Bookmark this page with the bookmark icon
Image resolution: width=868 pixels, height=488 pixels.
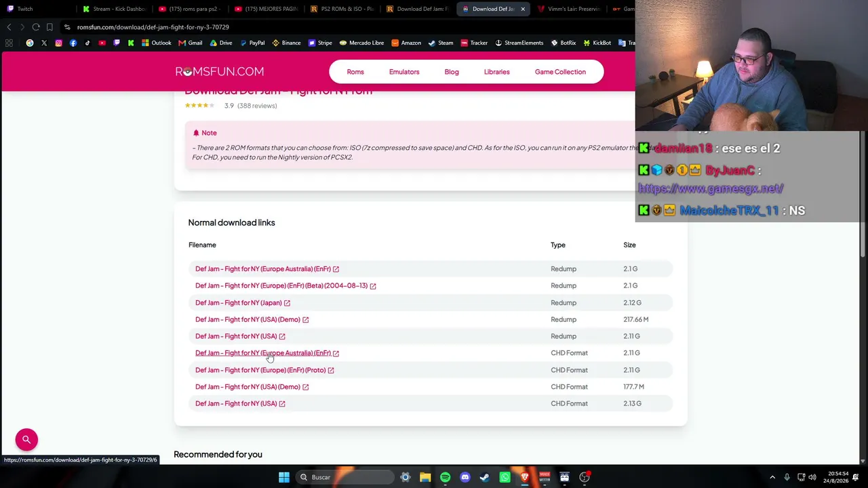pos(50,27)
